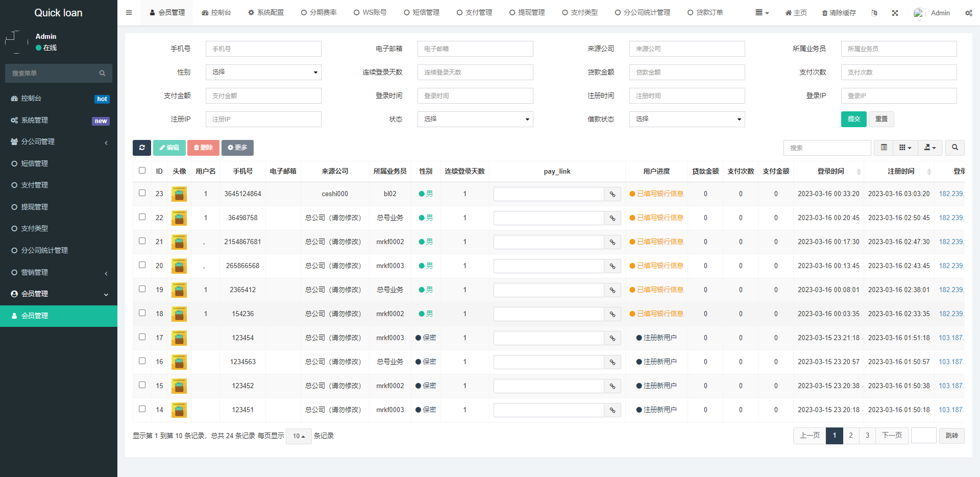
Task: Click the pay_link key icon for ID 23
Action: coord(612,194)
